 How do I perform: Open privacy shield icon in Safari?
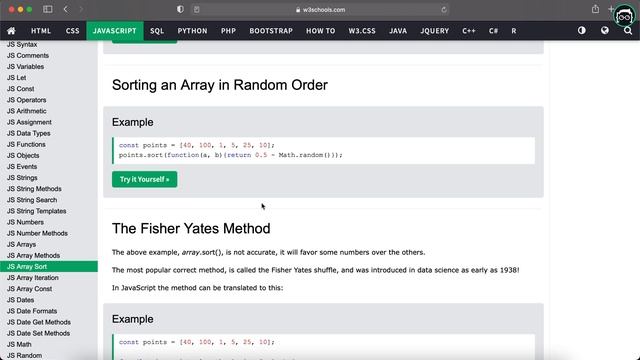point(180,9)
